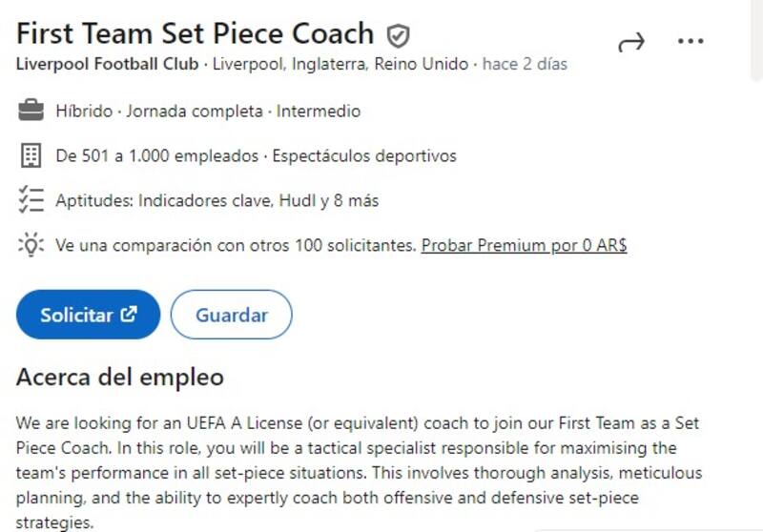The image size is (763, 532).
Task: Click the briefcase job type icon
Action: 31,111
